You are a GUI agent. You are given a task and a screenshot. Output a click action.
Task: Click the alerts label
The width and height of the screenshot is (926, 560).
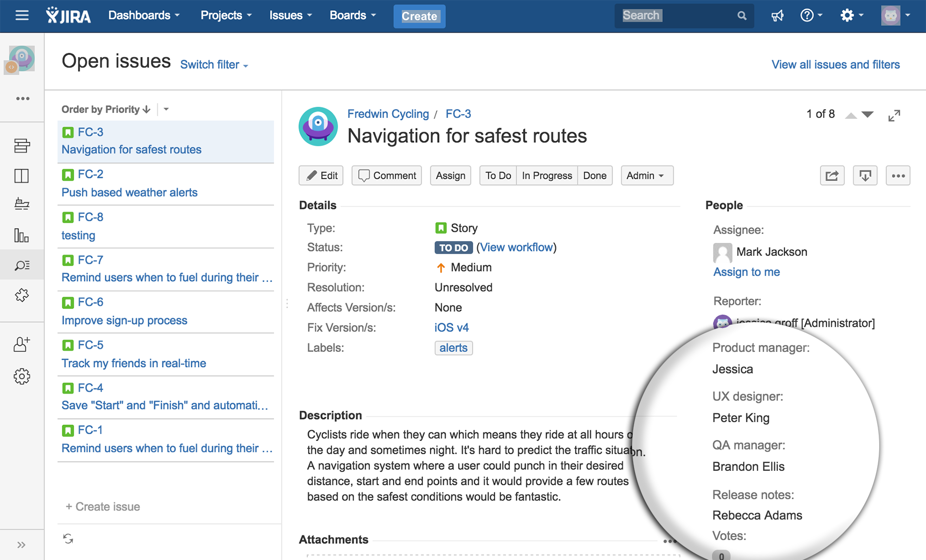(x=454, y=348)
